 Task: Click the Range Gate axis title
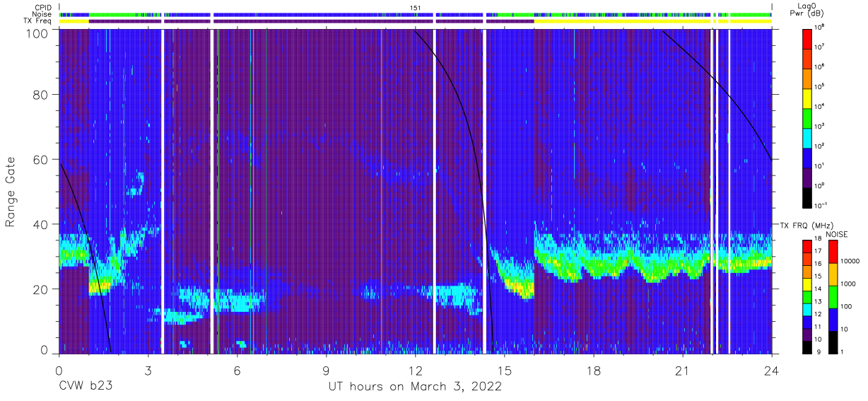click(x=11, y=192)
